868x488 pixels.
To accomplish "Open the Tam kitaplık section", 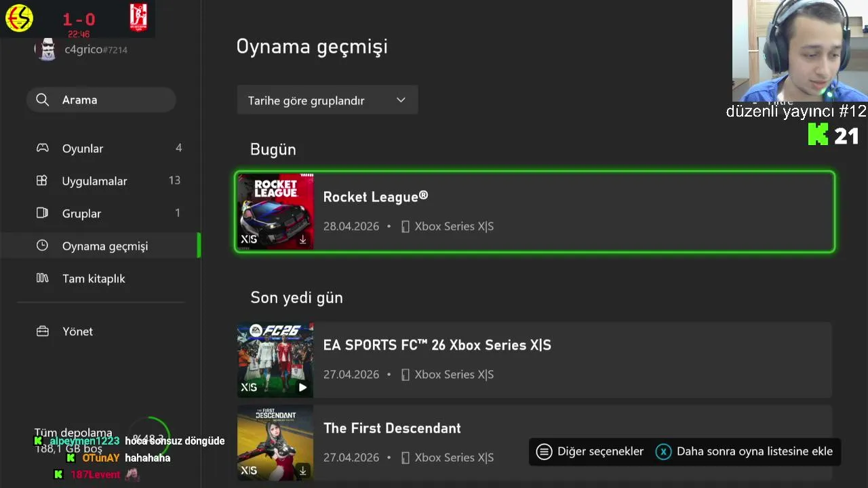I will coord(94,279).
